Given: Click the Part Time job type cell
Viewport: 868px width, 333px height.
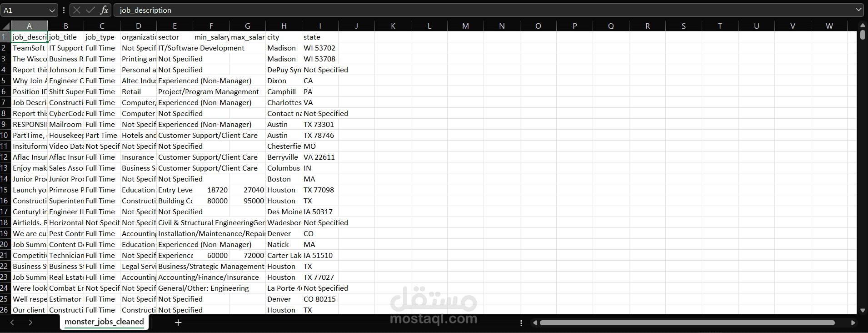Looking at the screenshot, I should (x=102, y=135).
